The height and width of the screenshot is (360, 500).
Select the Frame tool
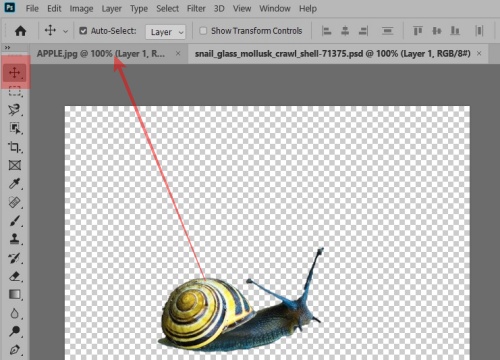[15, 165]
